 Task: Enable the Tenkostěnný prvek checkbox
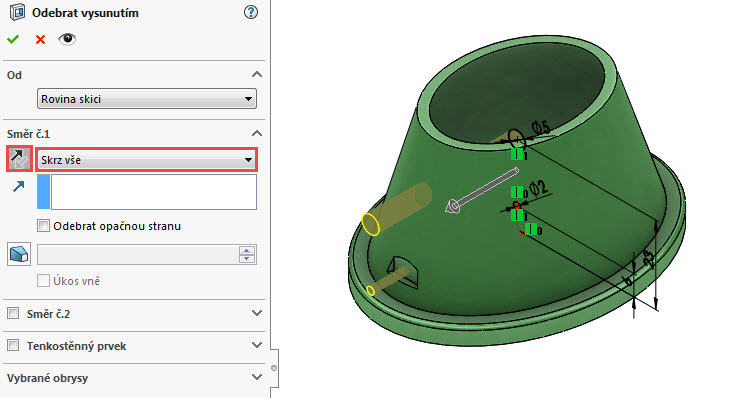[13, 345]
